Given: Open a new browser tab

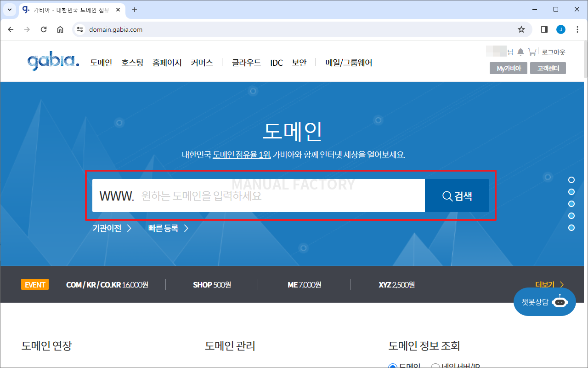Looking at the screenshot, I should [x=135, y=10].
